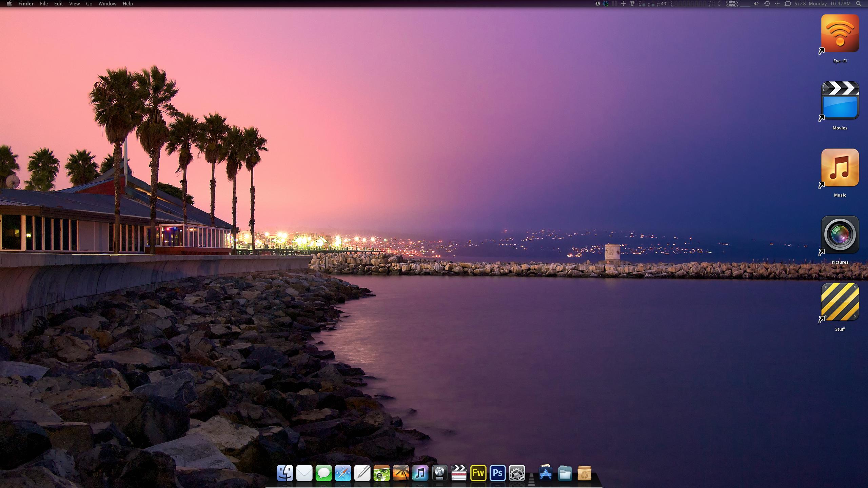This screenshot has height=488, width=868.
Task: Launch the Mail app in Dock
Action: coord(304,473)
